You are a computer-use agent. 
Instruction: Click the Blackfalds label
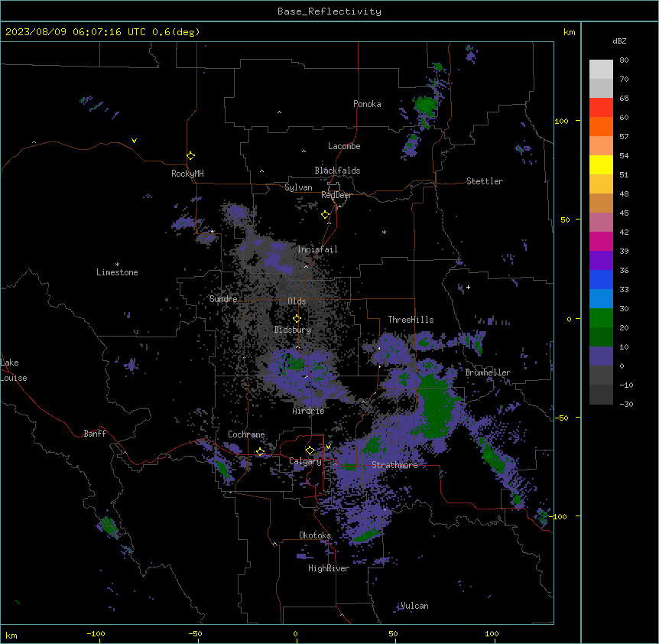(337, 171)
